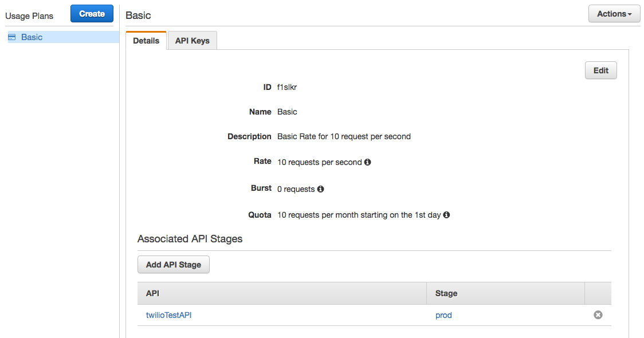Click the Add API Stage button

pyautogui.click(x=174, y=265)
